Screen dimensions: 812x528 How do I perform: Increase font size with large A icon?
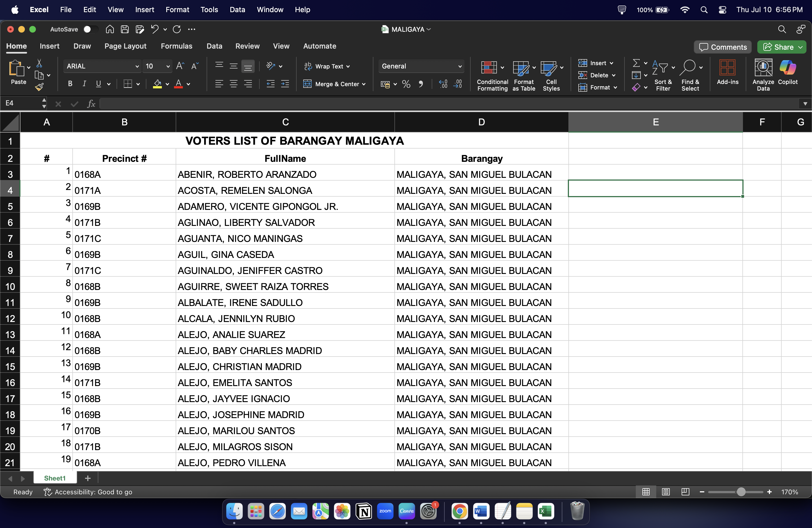[x=180, y=66]
